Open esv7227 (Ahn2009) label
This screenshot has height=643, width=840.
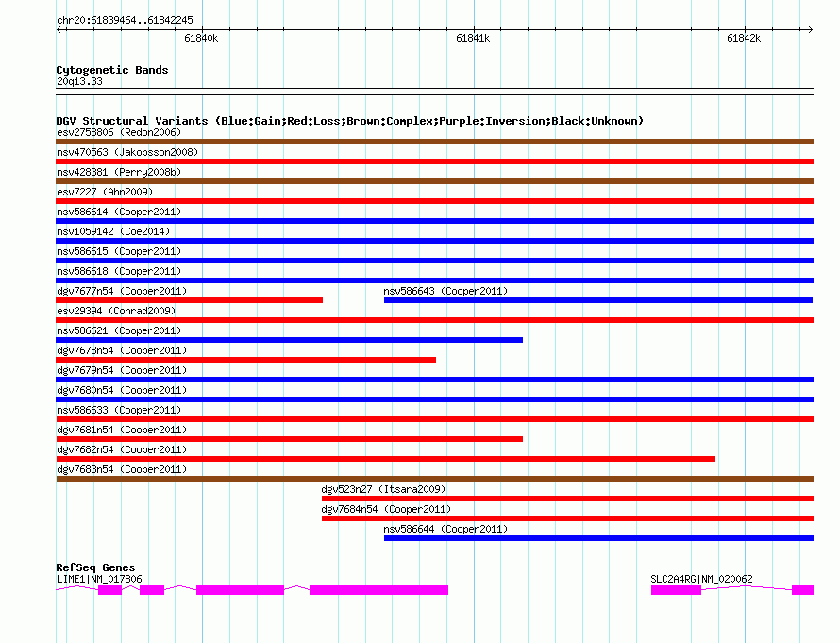(105, 192)
